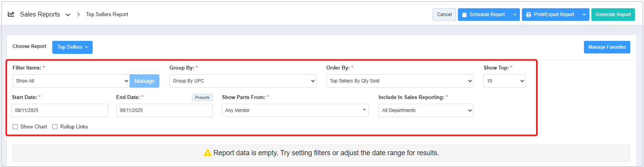Open the Schedule Report dropdown arrow
This screenshot has height=167, width=644.
coord(515,15)
